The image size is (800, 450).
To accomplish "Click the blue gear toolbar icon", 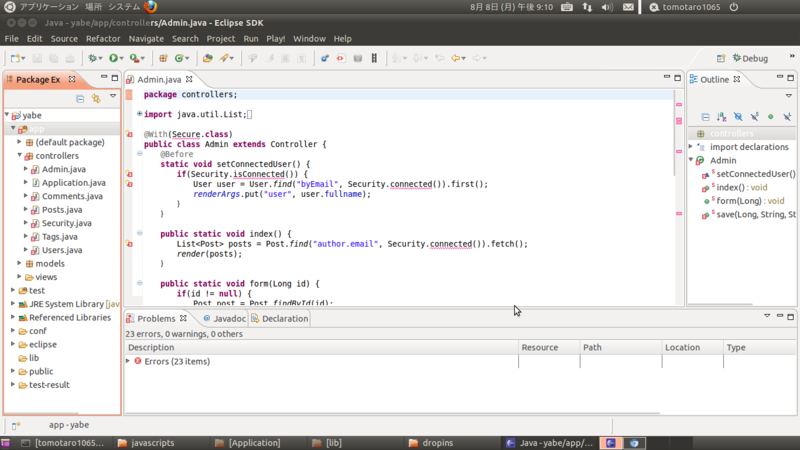I will click(324, 58).
